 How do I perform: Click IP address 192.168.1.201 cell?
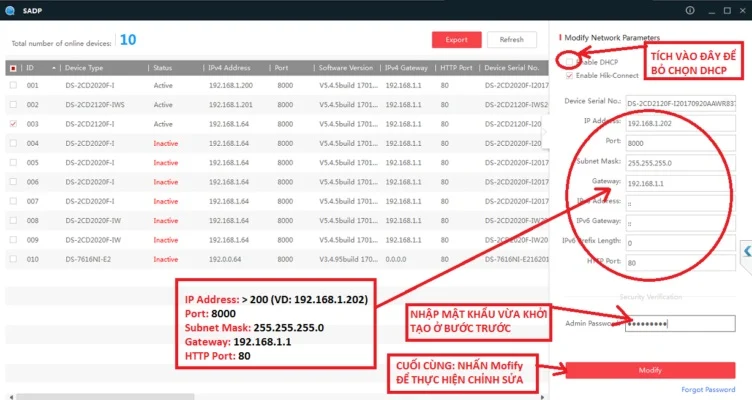click(231, 105)
